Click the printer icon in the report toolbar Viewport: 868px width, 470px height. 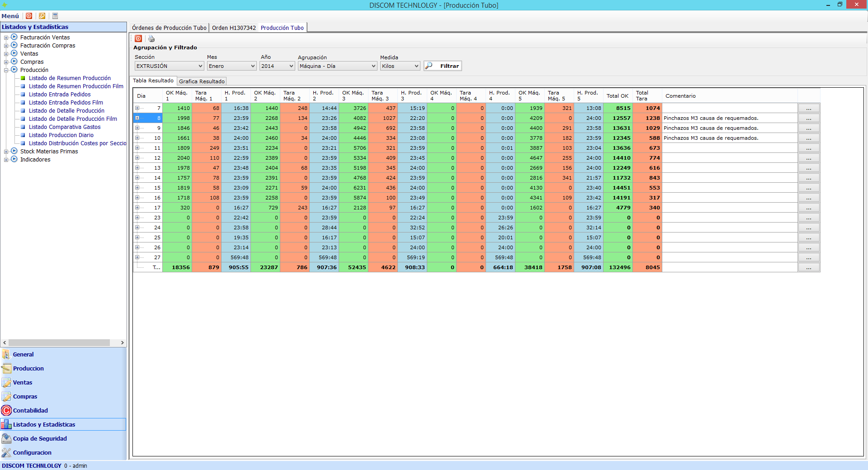(x=151, y=39)
